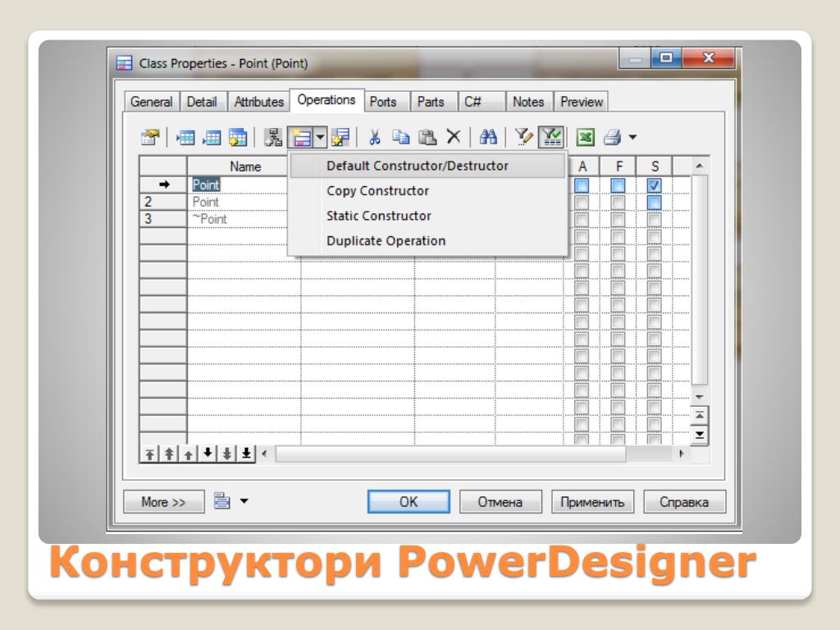The height and width of the screenshot is (630, 840).
Task: Open the dropdown arrow beside the bottom menu icon
Action: tap(244, 501)
